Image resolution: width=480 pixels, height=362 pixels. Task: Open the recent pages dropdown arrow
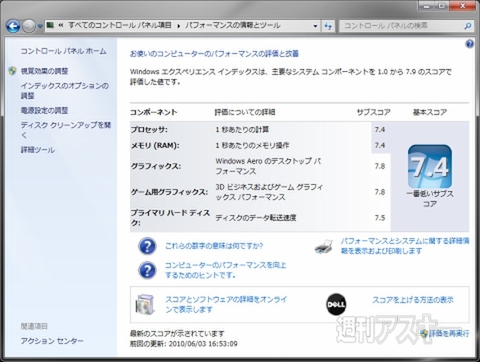pyautogui.click(x=40, y=26)
